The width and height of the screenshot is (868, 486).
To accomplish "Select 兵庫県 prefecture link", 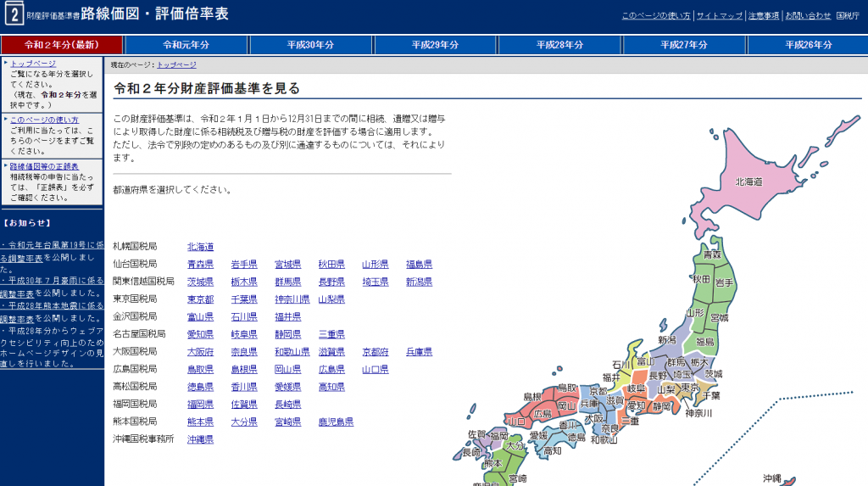I will (x=419, y=352).
